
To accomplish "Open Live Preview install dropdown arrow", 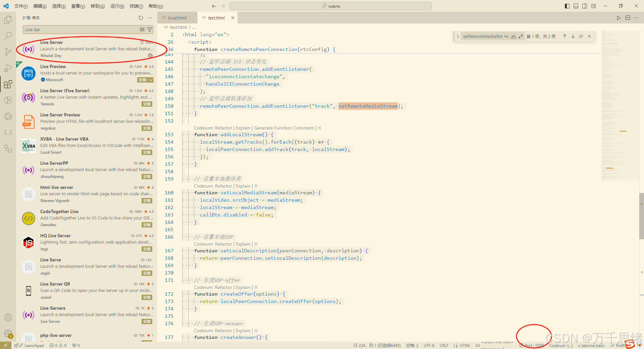I will [x=151, y=80].
